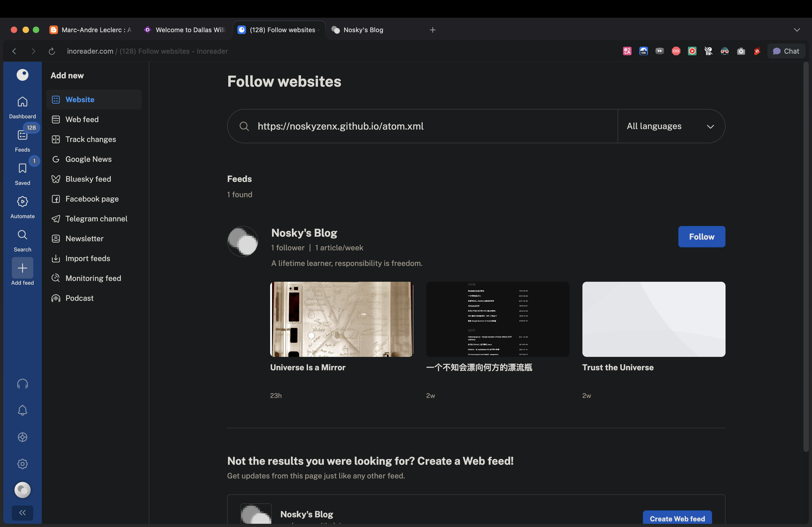Click the pink translate extension icon
812x527 pixels.
point(626,51)
